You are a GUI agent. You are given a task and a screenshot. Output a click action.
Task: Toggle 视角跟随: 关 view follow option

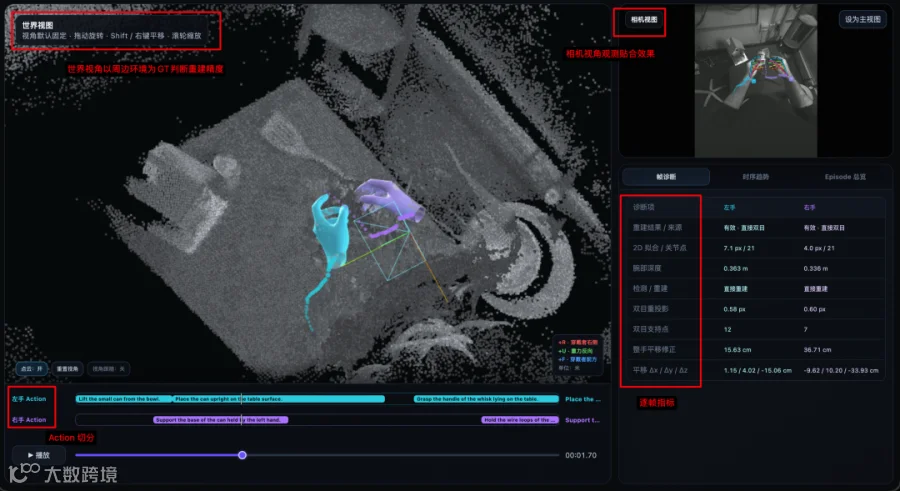pyautogui.click(x=108, y=369)
